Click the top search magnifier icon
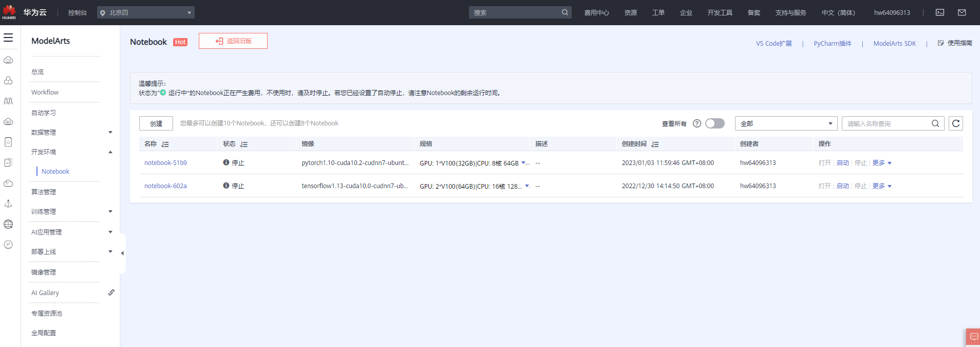 (x=565, y=12)
